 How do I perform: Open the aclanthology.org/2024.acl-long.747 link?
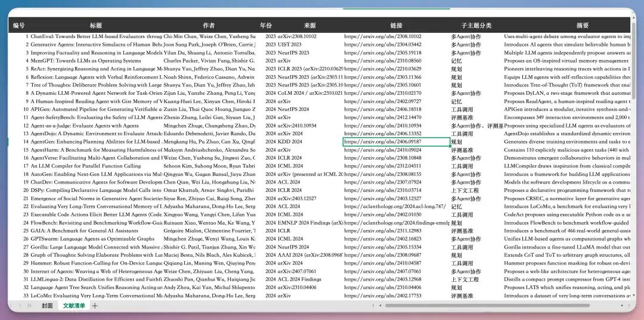[x=395, y=207]
